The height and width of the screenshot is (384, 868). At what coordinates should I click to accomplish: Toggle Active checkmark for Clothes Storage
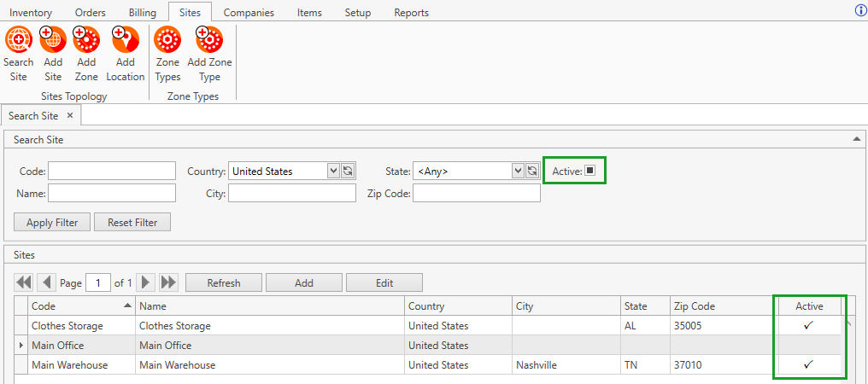(809, 325)
